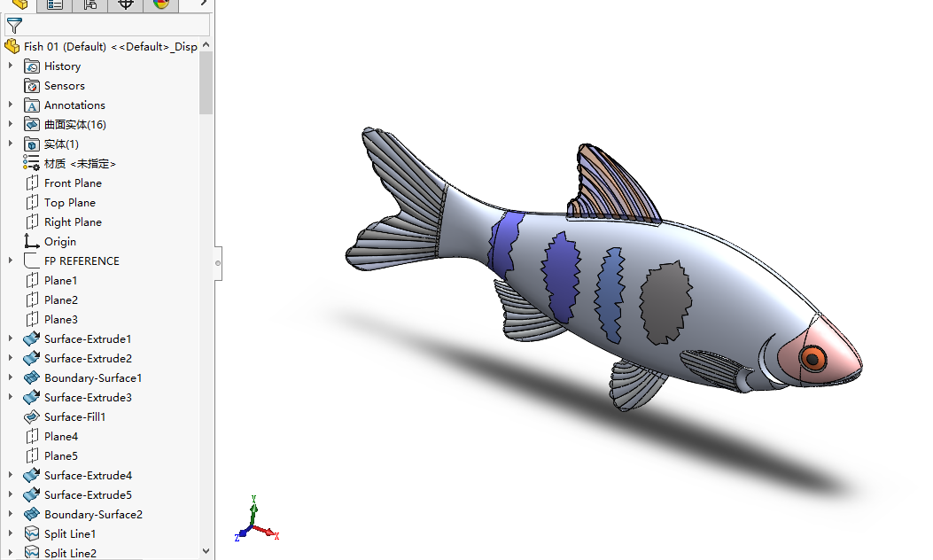Screen dimensions: 933x560
Task: Click the feature tree scrollbar thumb
Action: (206, 82)
